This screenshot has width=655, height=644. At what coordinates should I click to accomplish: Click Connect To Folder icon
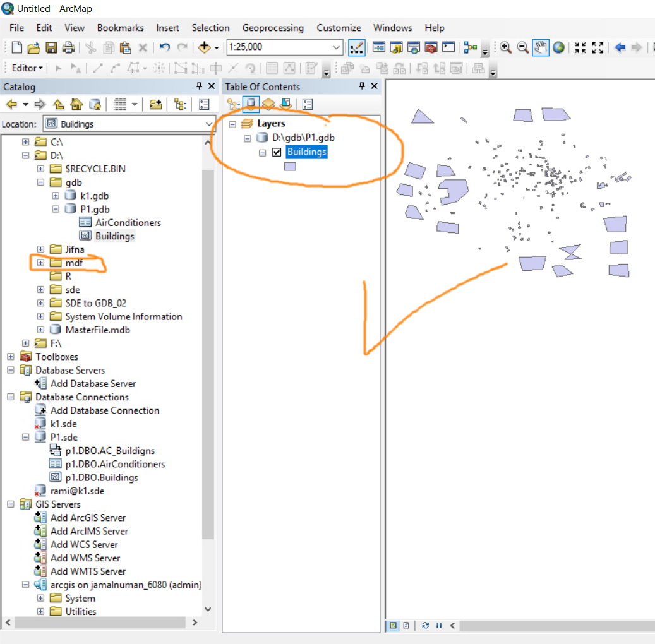(x=155, y=104)
